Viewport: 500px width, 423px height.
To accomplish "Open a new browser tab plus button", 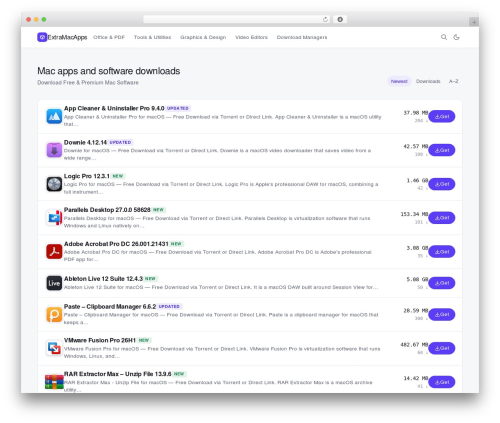I will click(x=474, y=22).
